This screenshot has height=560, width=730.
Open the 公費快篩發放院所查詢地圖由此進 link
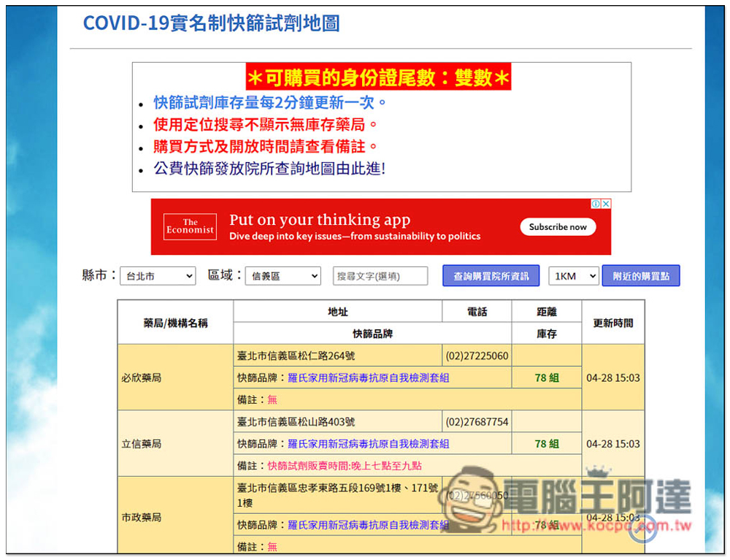[269, 169]
